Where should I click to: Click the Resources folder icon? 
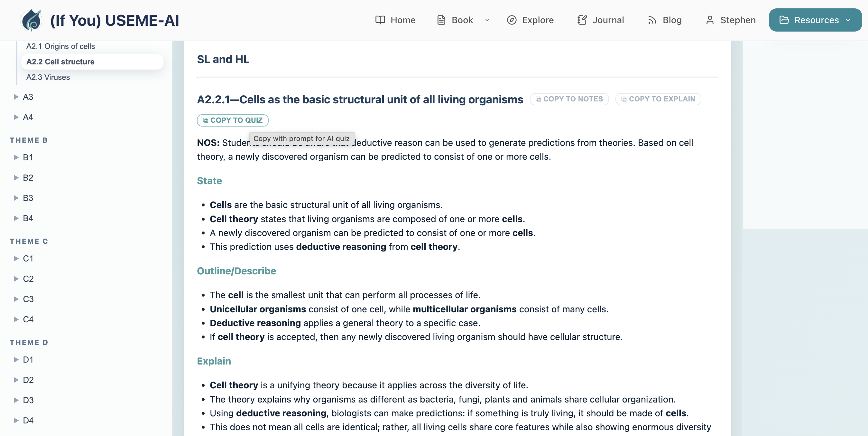point(784,20)
